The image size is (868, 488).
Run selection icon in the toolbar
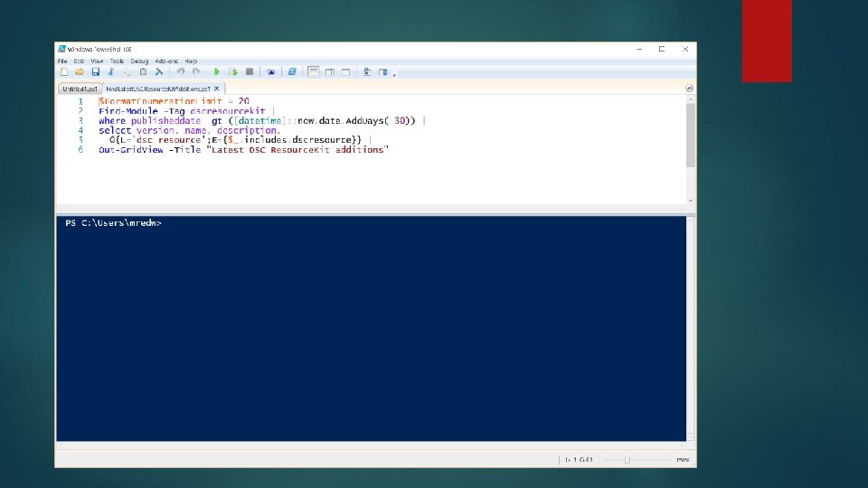coord(233,72)
